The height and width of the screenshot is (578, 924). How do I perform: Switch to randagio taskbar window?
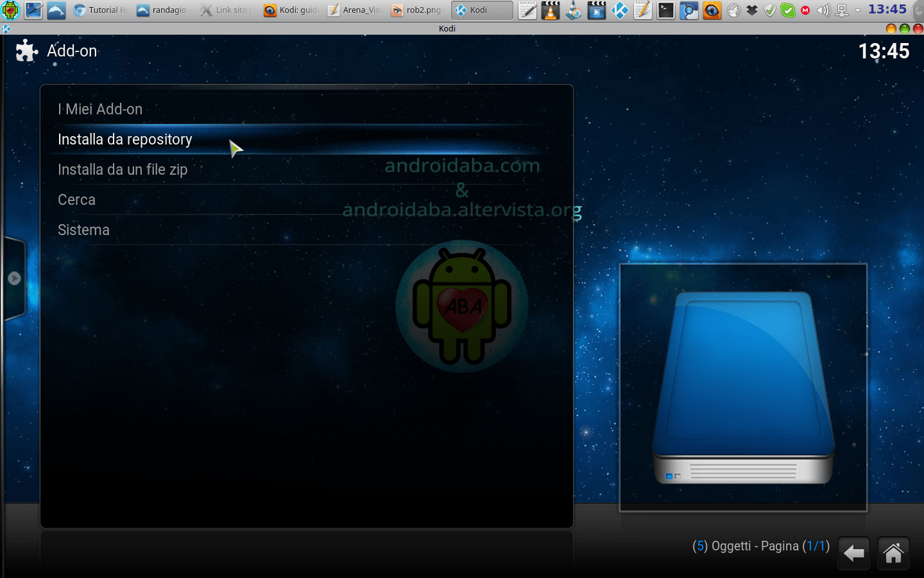(164, 10)
